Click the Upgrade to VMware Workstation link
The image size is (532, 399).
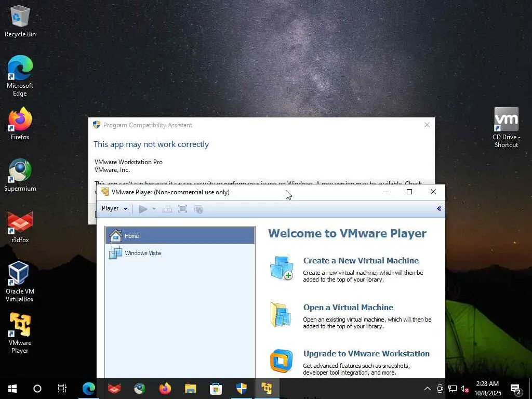366,353
